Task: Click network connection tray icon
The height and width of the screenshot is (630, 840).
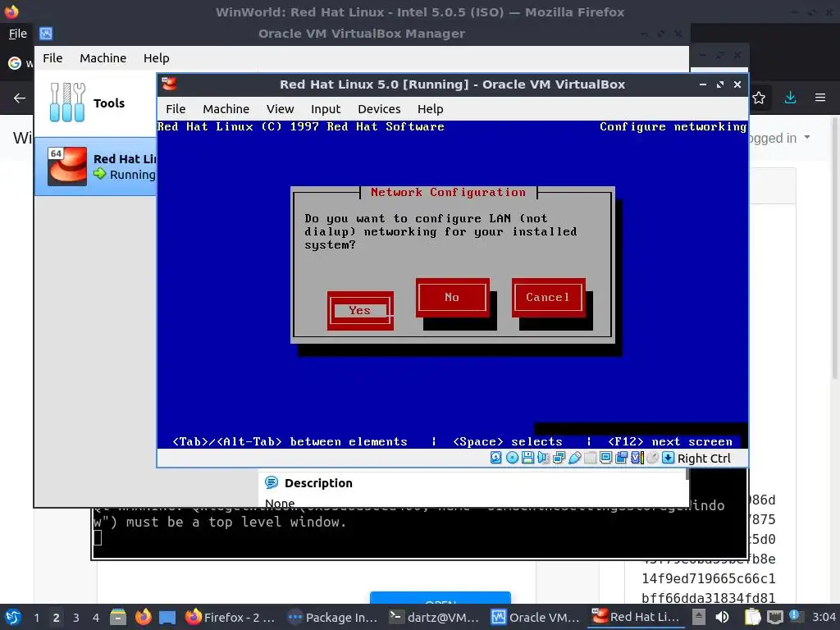Action: click(x=774, y=618)
